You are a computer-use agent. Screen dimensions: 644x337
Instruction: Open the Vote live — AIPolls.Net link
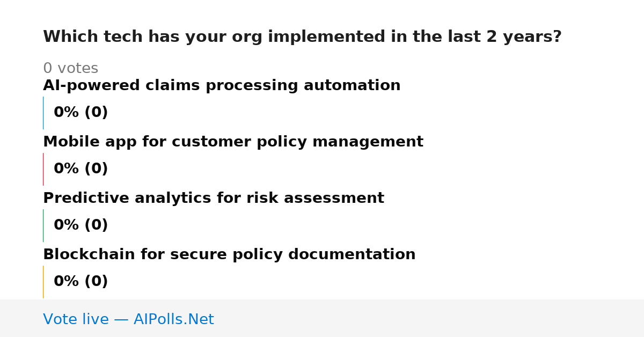[x=128, y=319]
